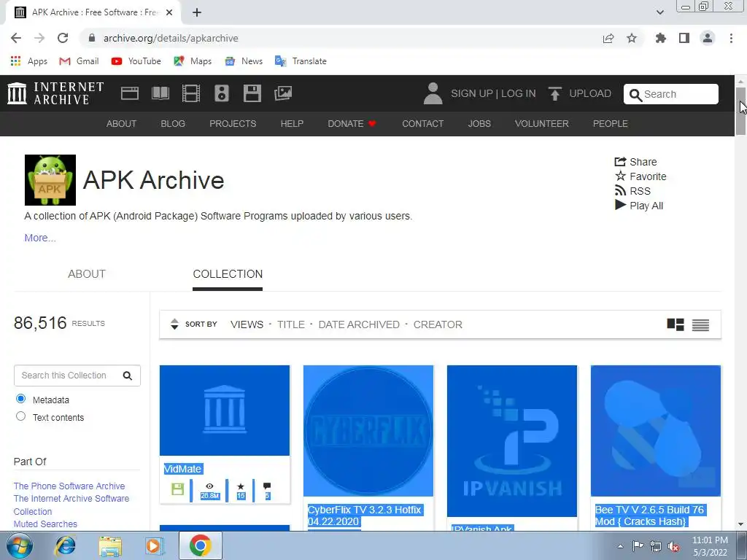This screenshot has height=560, width=747.
Task: Open the Web (Wayback) icon in navbar
Action: click(130, 93)
